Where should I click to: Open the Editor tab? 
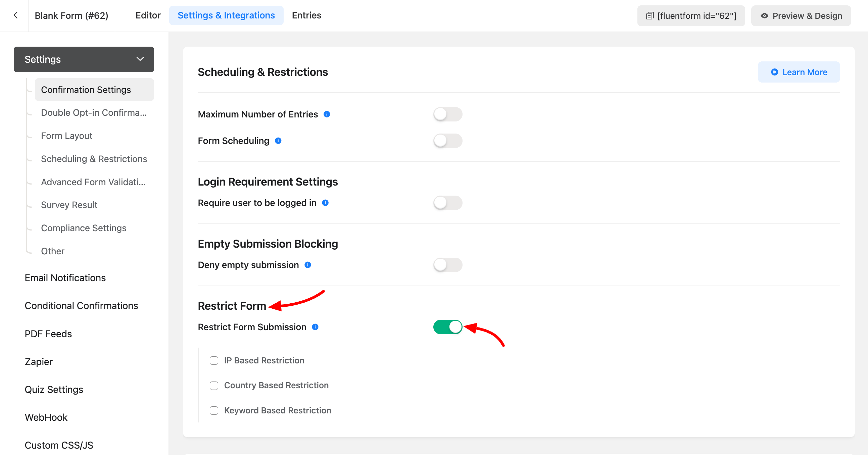[x=148, y=15]
